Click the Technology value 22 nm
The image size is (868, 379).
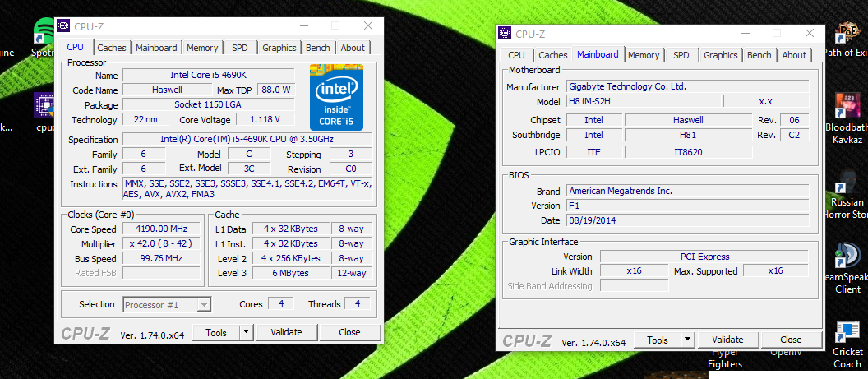(145, 119)
